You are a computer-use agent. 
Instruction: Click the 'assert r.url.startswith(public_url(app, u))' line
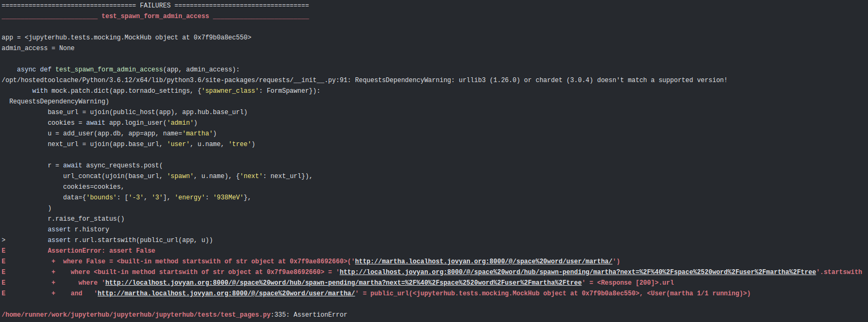click(x=130, y=240)
